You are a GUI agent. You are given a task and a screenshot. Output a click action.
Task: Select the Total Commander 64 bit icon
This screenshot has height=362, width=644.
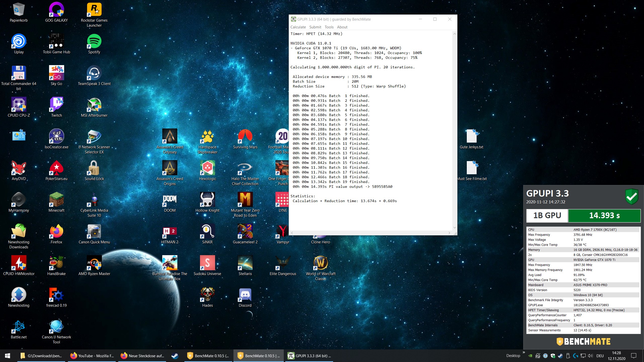coord(19,78)
